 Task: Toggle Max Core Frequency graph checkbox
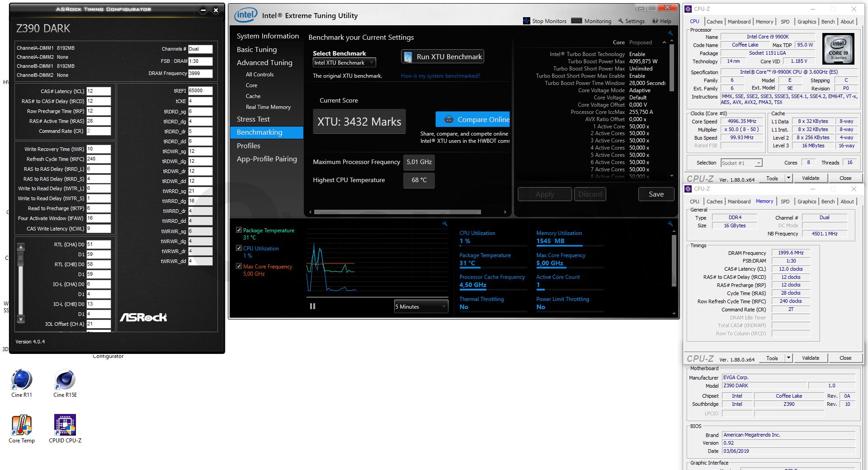pyautogui.click(x=239, y=266)
